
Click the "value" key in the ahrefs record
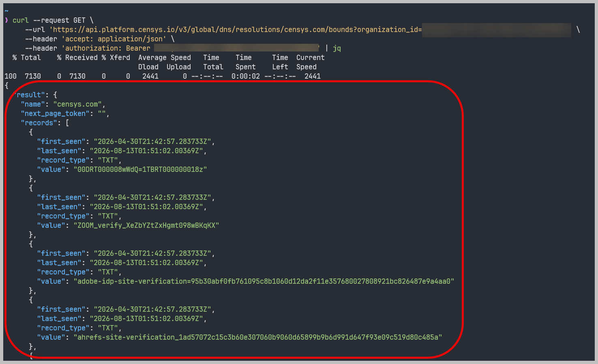tap(51, 337)
